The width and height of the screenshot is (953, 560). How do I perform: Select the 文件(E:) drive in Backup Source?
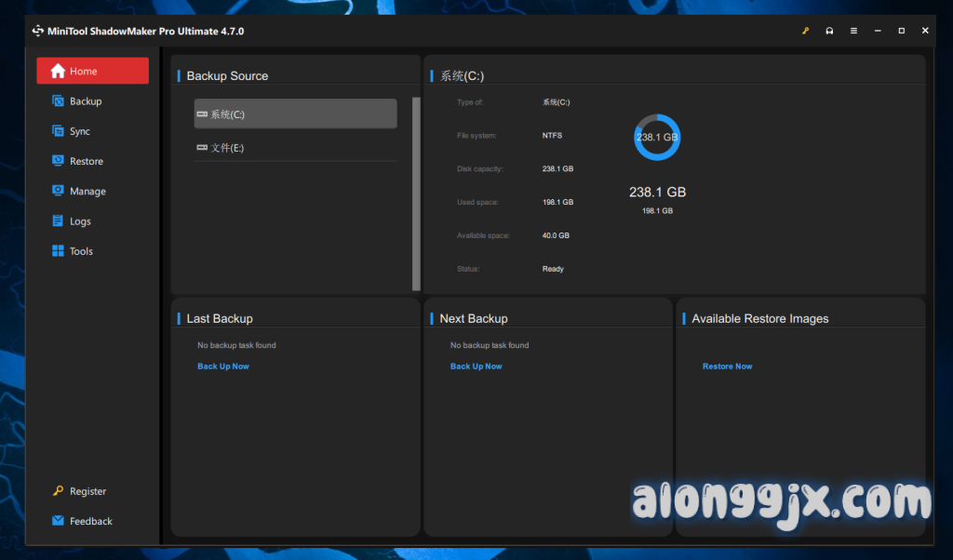295,148
